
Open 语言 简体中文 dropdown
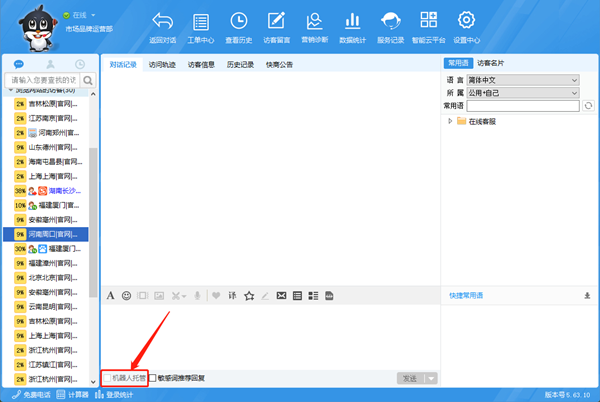point(523,80)
